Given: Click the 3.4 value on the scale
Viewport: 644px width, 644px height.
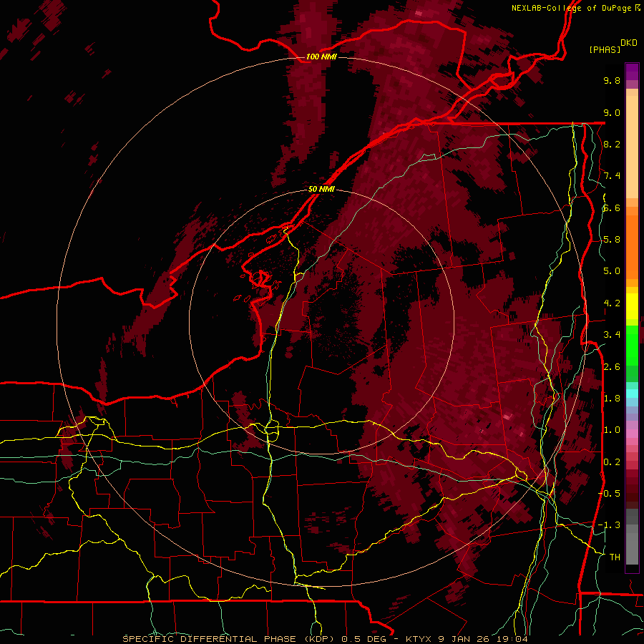Looking at the screenshot, I should click(612, 335).
